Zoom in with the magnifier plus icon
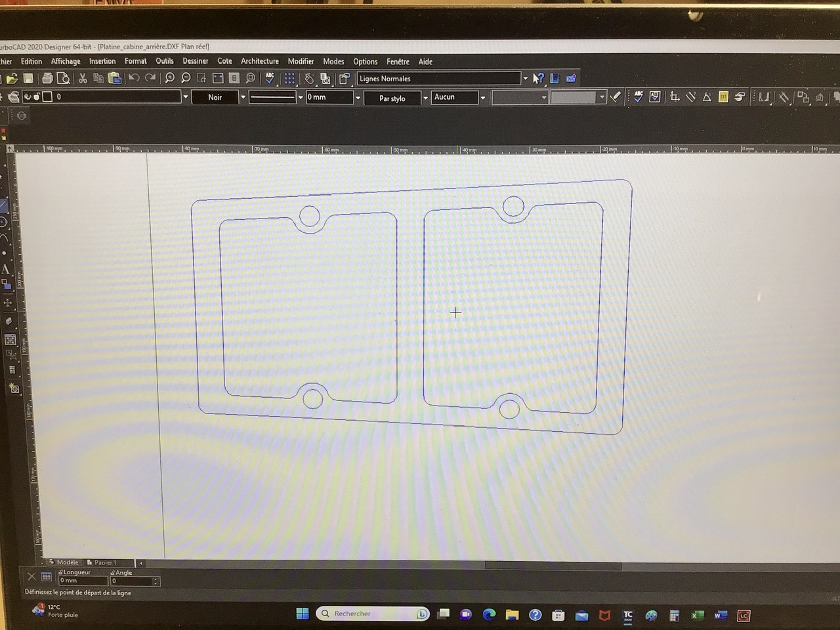Image resolution: width=840 pixels, height=630 pixels. [x=170, y=79]
